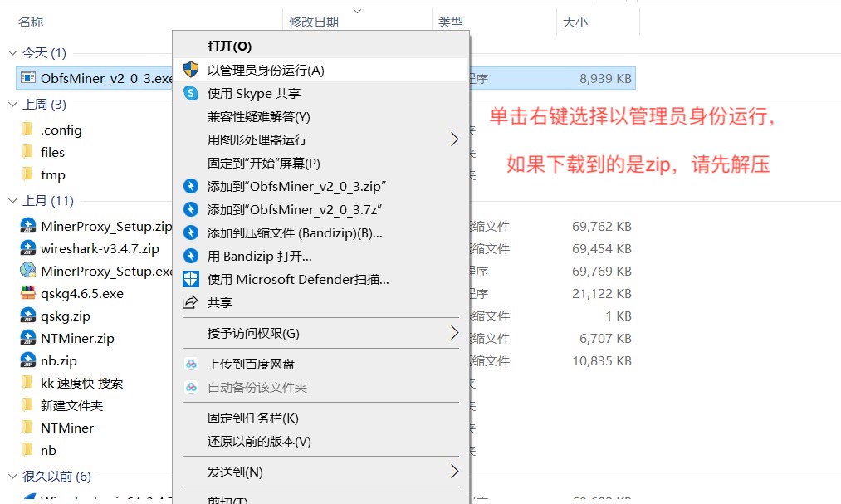Select 固定到任务栏(K) menu entry
The image size is (841, 504).
[252, 418]
